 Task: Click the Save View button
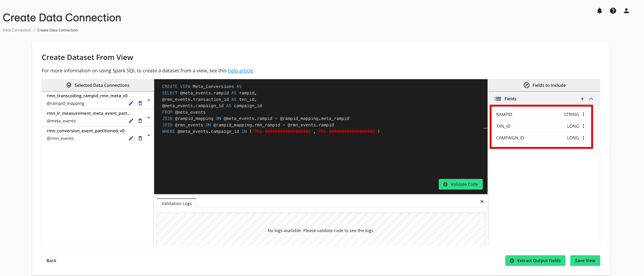click(x=585, y=260)
